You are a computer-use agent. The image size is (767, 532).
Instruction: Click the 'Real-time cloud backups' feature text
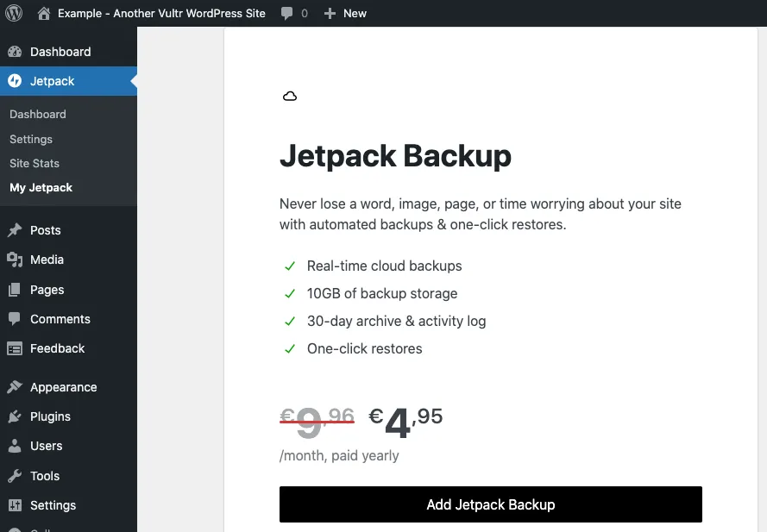pyautogui.click(x=385, y=266)
